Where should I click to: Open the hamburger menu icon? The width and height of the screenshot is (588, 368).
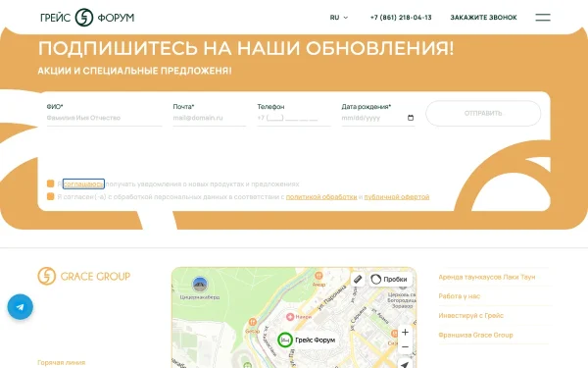(543, 18)
